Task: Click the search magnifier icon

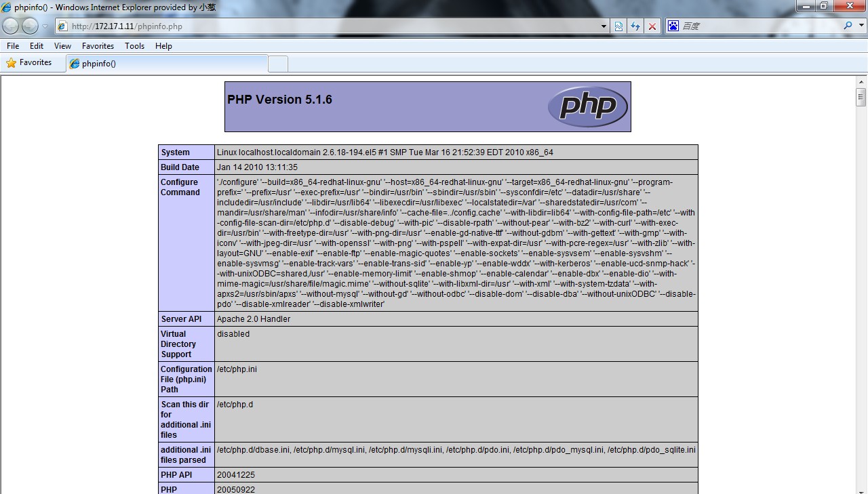Action: click(x=848, y=26)
